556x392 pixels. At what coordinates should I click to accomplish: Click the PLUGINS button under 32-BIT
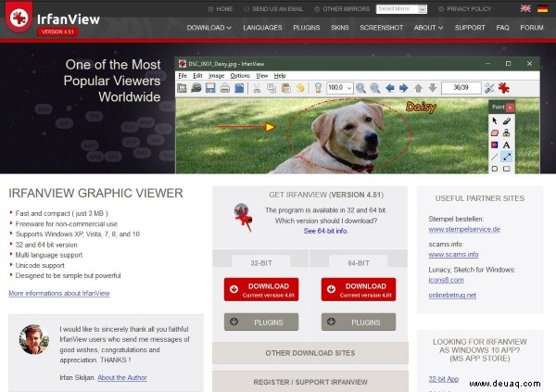click(x=261, y=322)
